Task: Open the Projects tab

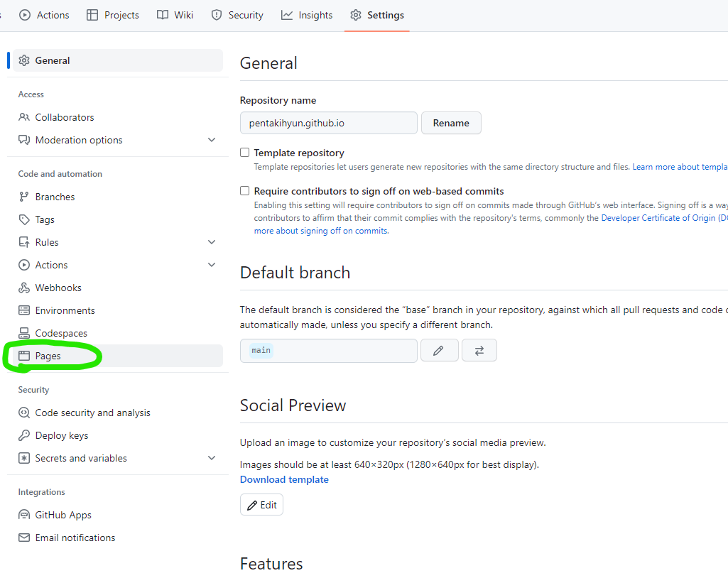Action: [x=113, y=16]
